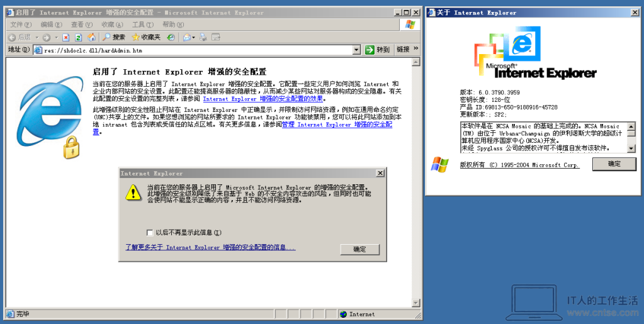Viewport: 644px width, 324px height.
Task: Close the security warning dialog with X
Action: click(x=380, y=173)
